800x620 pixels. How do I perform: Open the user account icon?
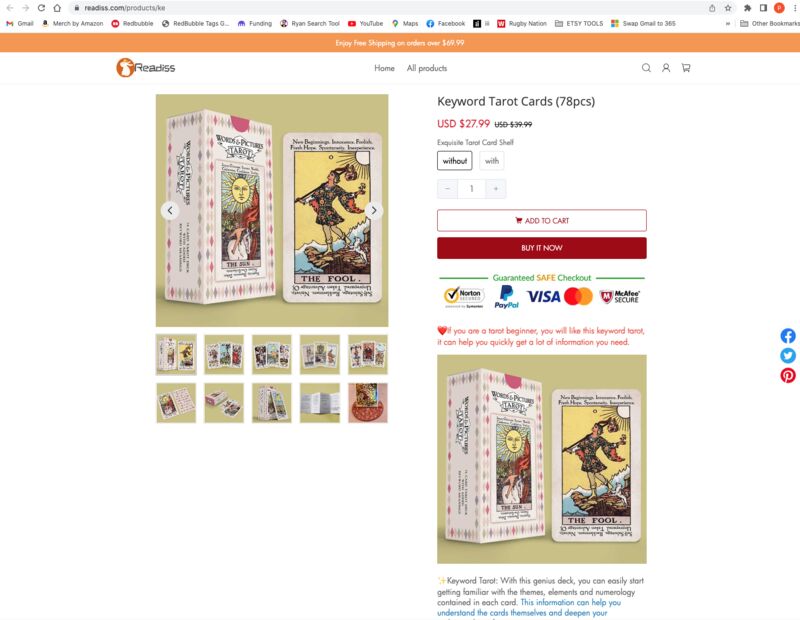point(666,68)
